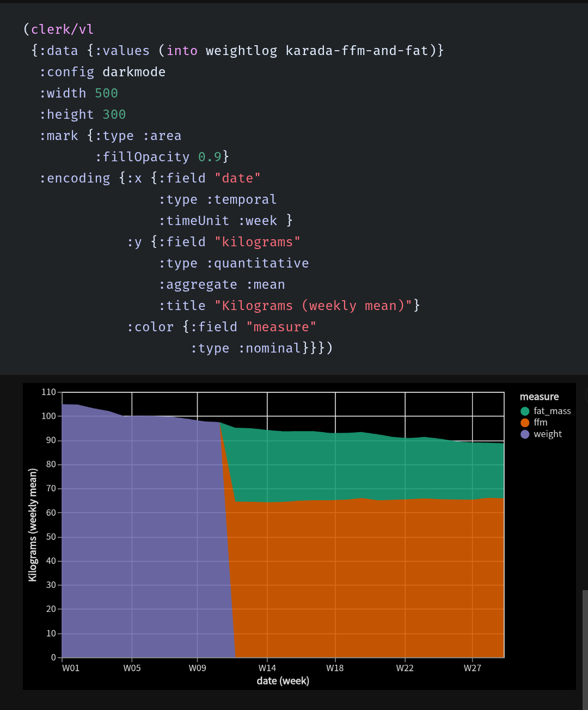
Task: Click the "kilograms" string in code
Action: pos(258,242)
